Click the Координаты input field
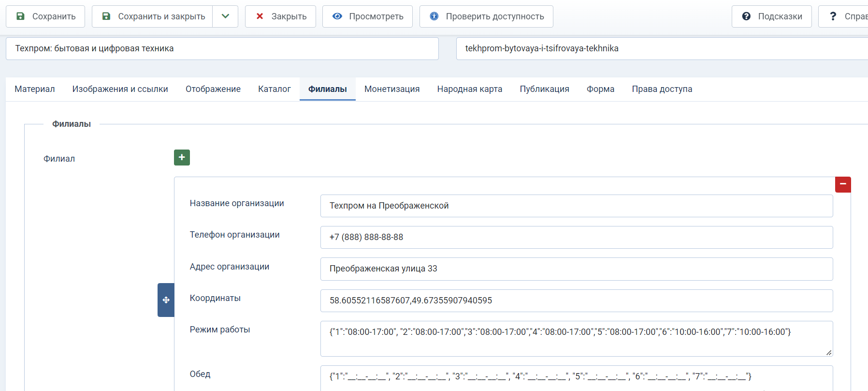 click(x=576, y=301)
